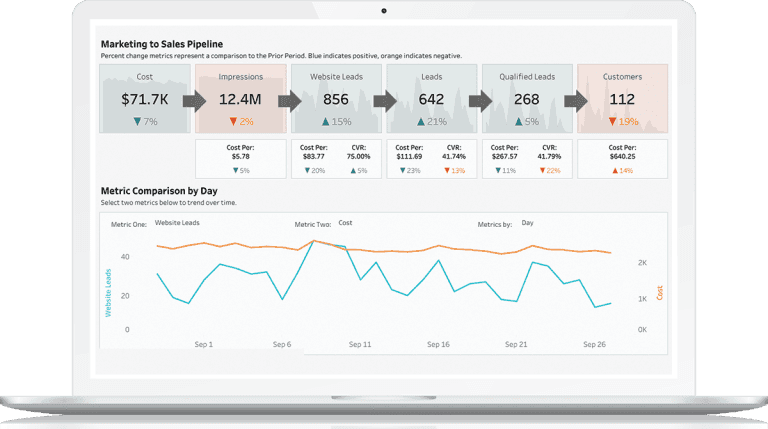Image resolution: width=768 pixels, height=429 pixels.
Task: Click the Website Leads vertical axis title
Action: point(108,293)
